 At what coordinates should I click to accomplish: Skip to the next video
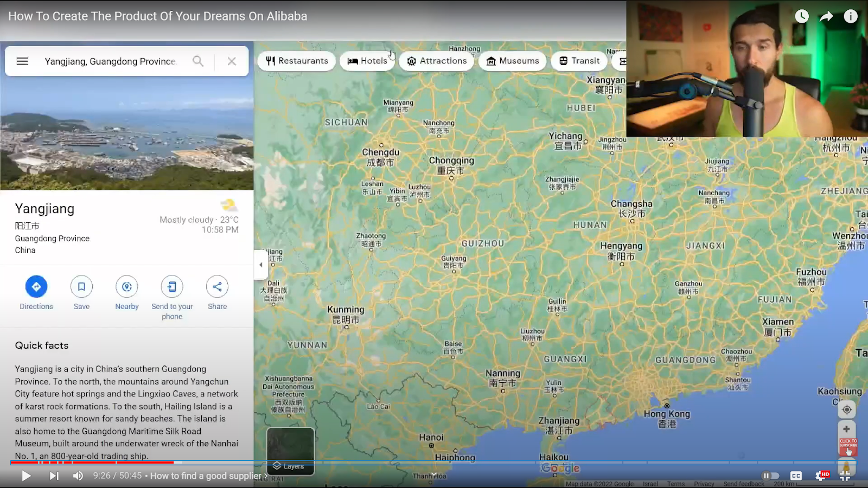point(54,476)
